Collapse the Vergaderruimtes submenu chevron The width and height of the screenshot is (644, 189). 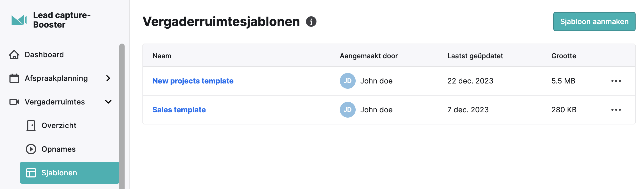click(x=108, y=102)
